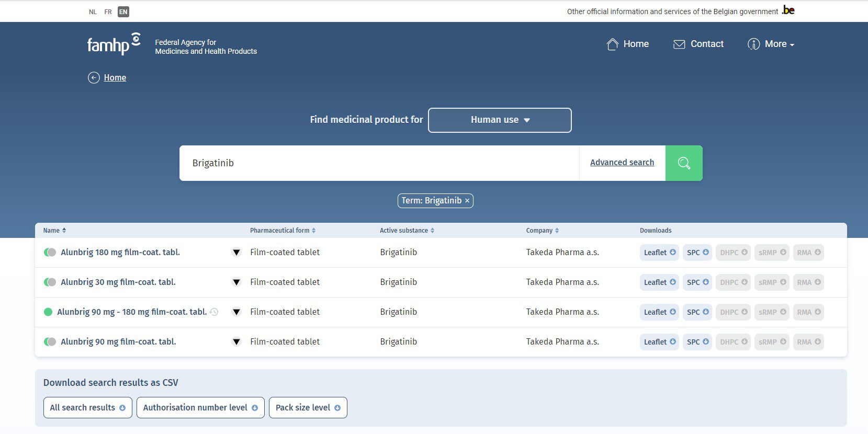Open Alunbrig 30 mg film-coat. tabl. product
868x434 pixels.
[118, 282]
